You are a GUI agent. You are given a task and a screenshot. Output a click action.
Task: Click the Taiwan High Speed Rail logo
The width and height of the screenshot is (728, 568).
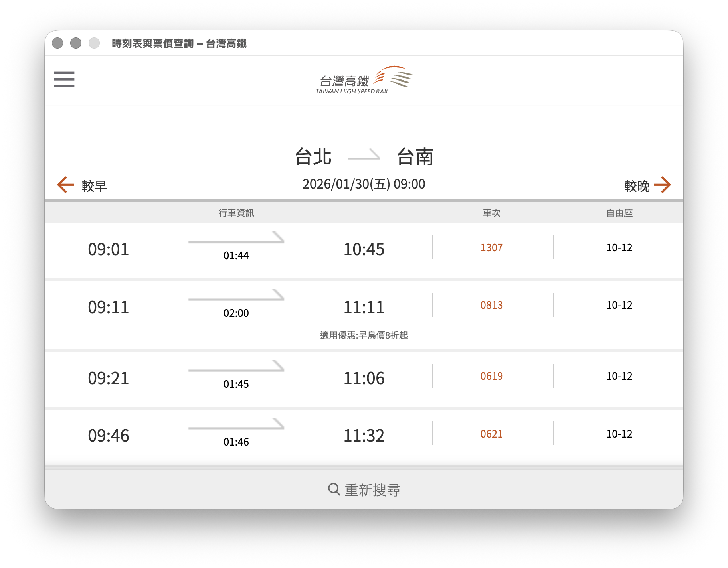[x=364, y=80]
